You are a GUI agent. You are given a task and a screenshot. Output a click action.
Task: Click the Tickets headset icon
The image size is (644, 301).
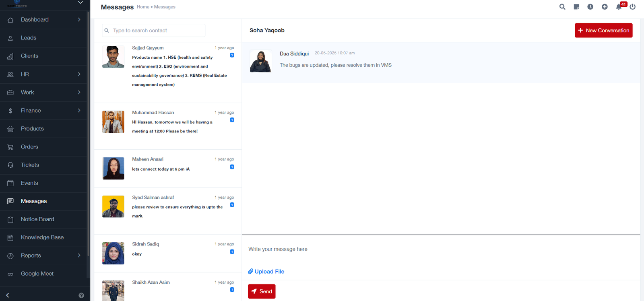point(10,165)
